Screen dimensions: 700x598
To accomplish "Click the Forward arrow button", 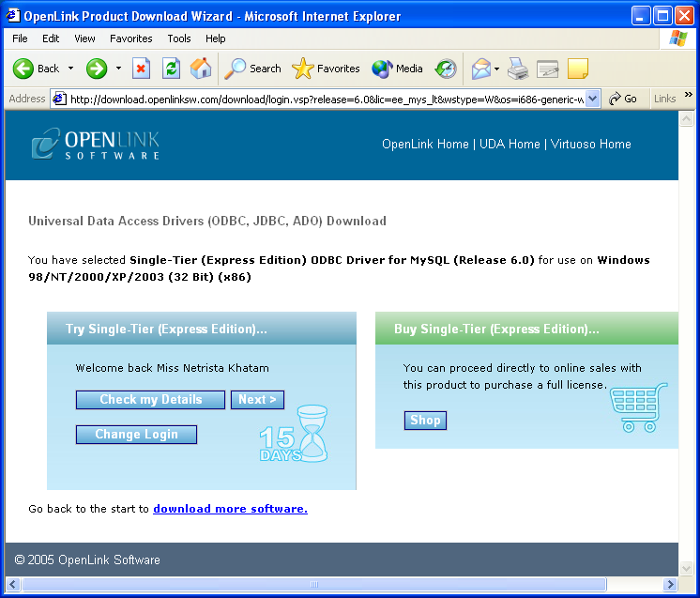I will click(x=97, y=69).
